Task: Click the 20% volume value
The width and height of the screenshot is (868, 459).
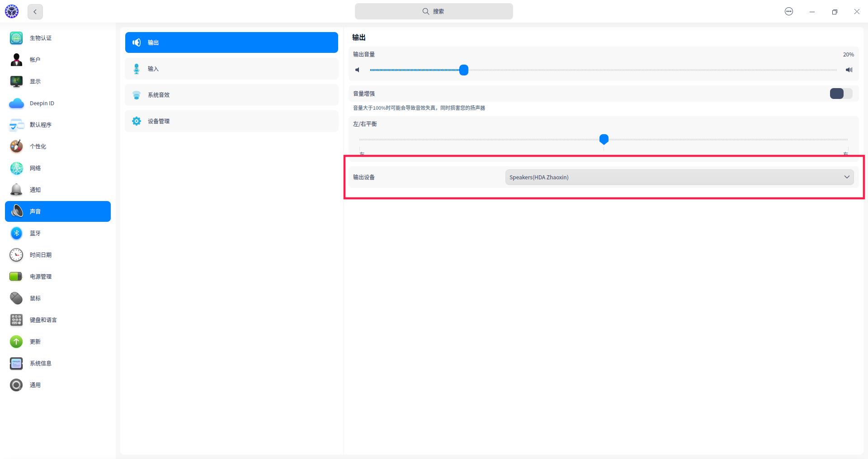Action: [849, 55]
